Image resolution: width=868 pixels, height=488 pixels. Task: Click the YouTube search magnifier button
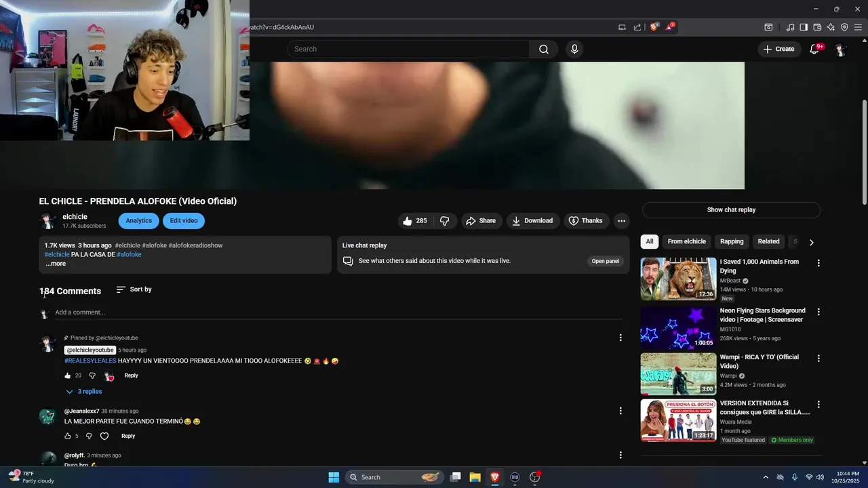544,49
